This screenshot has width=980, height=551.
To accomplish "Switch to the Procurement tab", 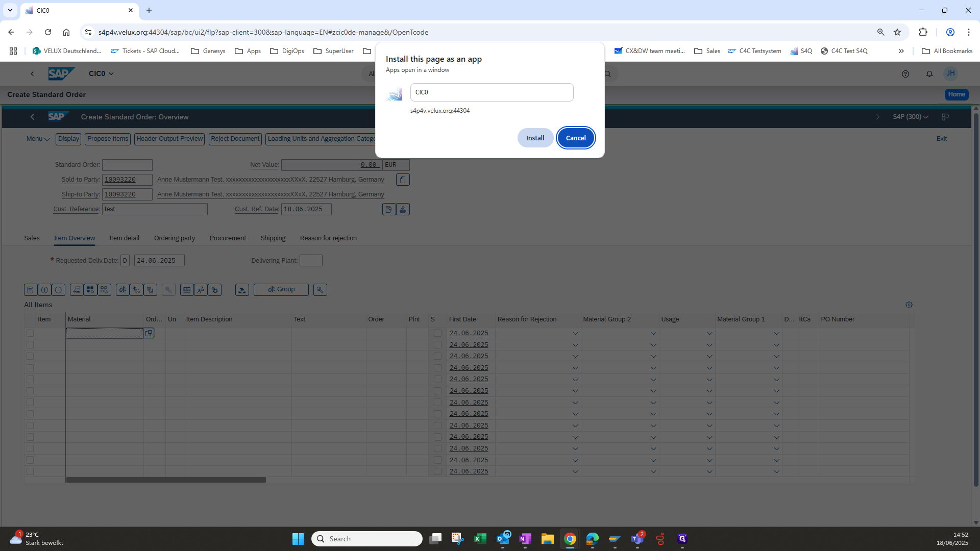I will coord(228,238).
